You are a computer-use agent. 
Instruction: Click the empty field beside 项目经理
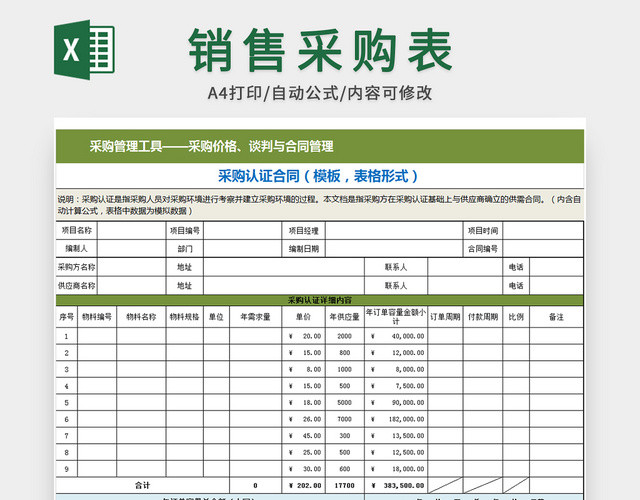(394, 230)
